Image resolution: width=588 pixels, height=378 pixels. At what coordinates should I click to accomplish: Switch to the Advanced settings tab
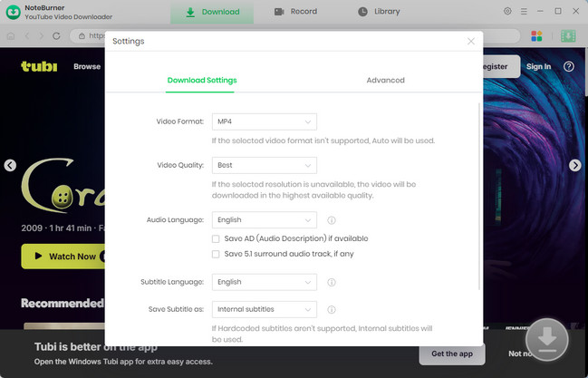tap(385, 81)
